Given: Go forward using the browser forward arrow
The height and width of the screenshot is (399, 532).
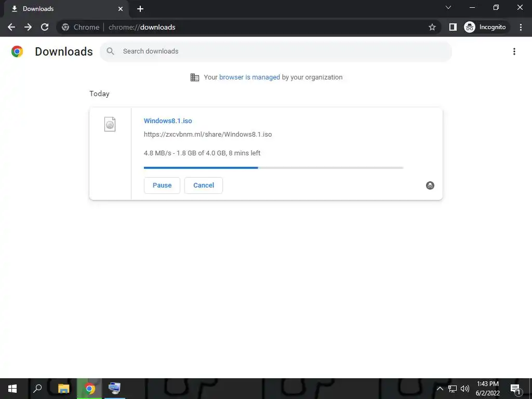Looking at the screenshot, I should pyautogui.click(x=28, y=27).
